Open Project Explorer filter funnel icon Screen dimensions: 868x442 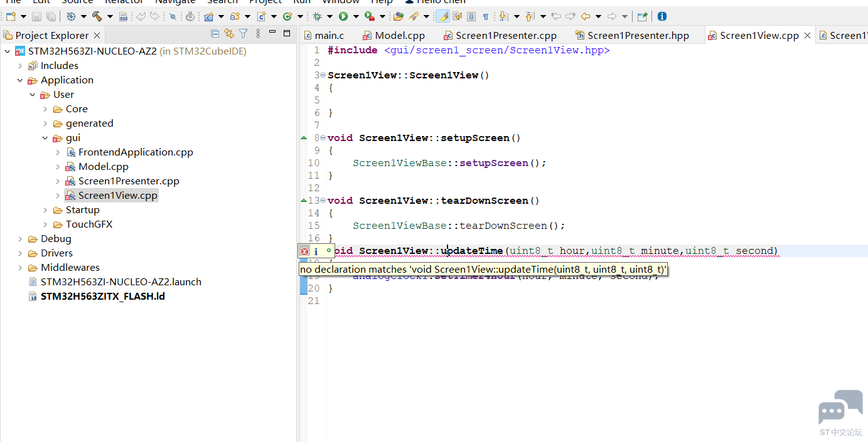244,34
